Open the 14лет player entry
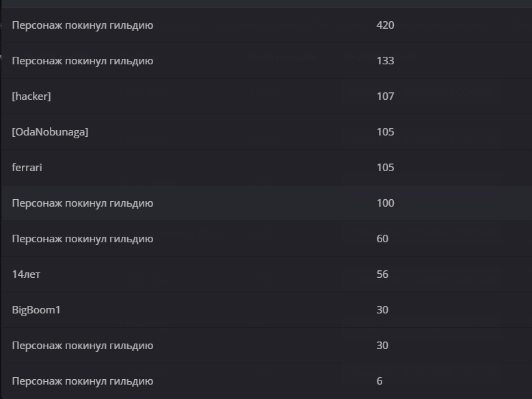532x399 pixels. click(26, 274)
